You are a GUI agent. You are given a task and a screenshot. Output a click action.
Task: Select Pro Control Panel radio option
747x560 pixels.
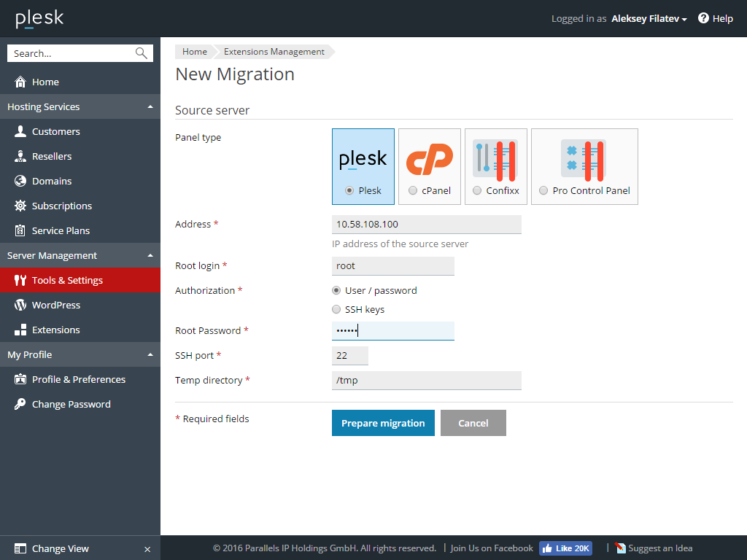[x=543, y=190]
